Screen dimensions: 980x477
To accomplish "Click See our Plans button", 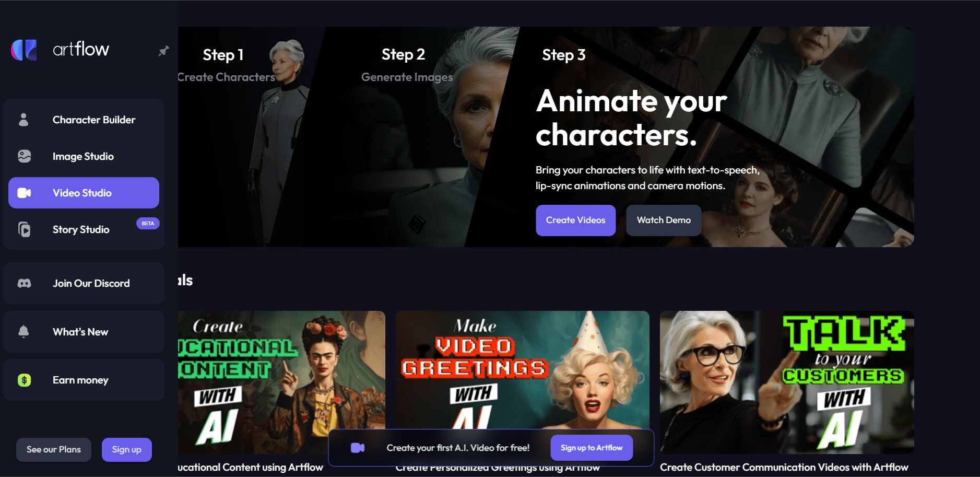I will (x=54, y=450).
